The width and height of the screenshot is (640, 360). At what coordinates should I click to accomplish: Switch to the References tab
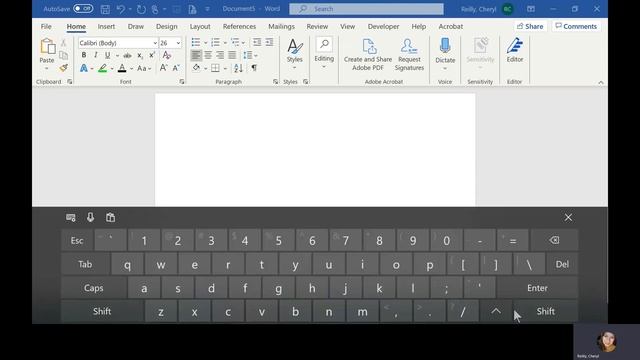point(239,26)
